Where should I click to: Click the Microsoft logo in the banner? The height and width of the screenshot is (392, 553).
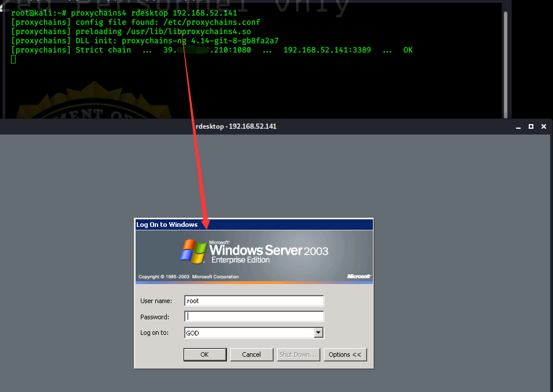358,277
